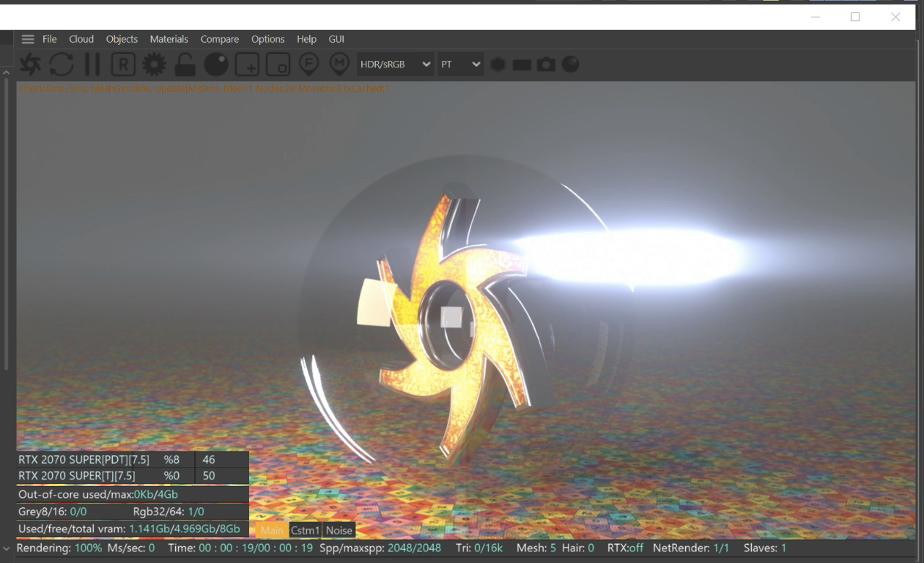Minimize the Live Viewer window
The height and width of the screenshot is (563, 924).
816,17
